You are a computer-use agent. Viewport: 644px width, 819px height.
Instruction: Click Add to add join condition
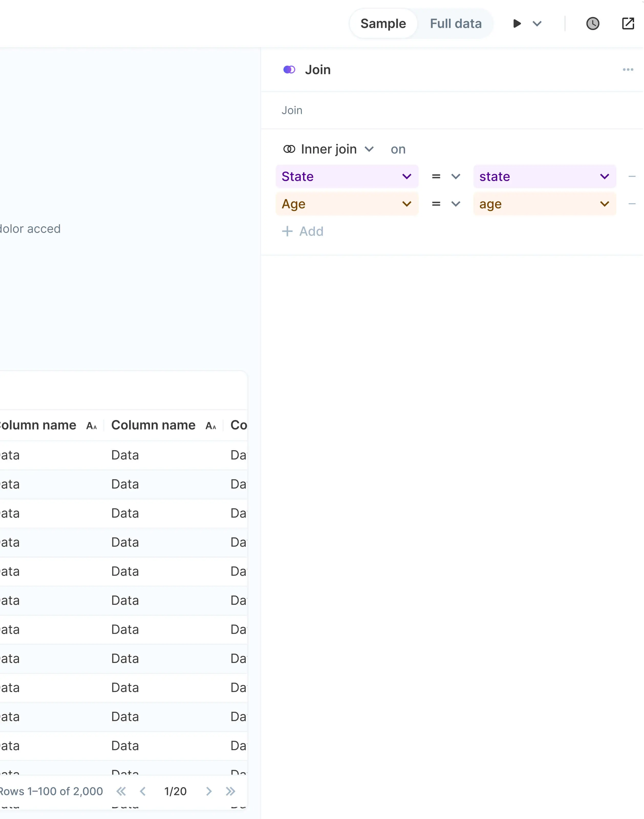(x=303, y=232)
